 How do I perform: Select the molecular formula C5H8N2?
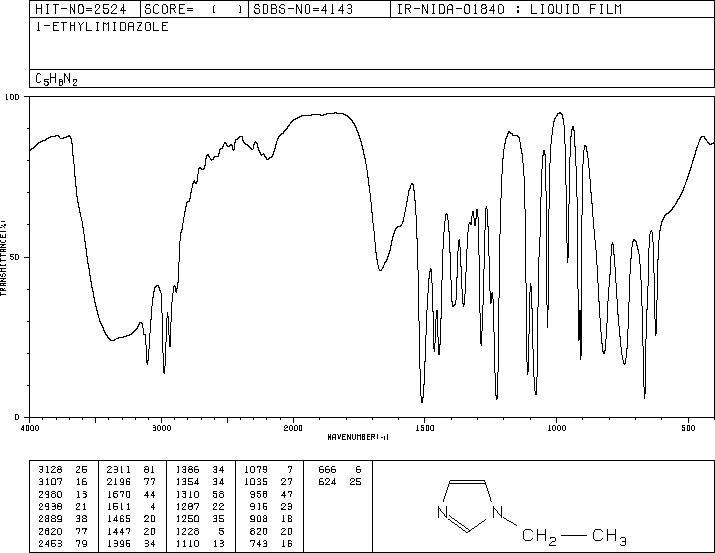tap(56, 79)
